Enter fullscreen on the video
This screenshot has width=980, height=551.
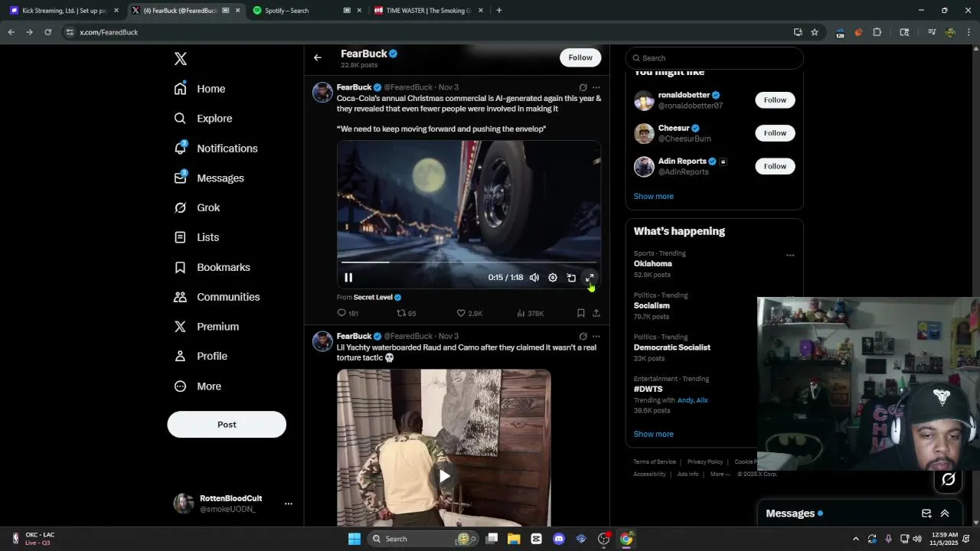coord(590,278)
